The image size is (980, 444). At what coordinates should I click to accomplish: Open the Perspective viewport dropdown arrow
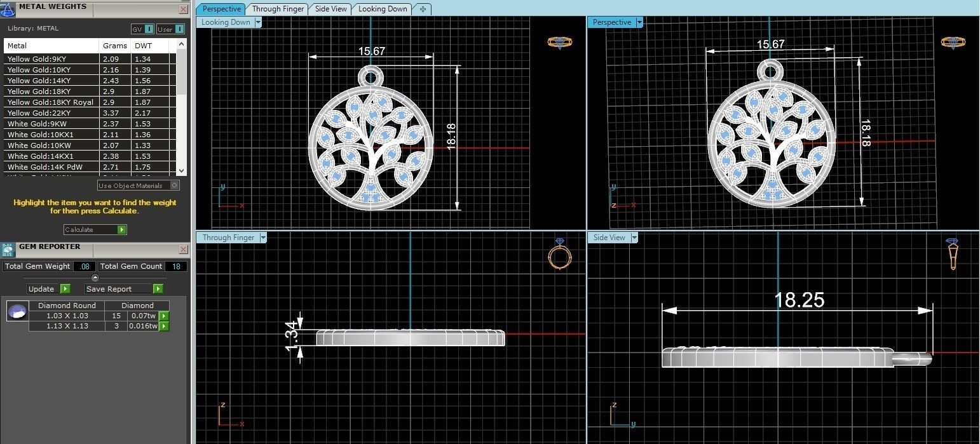coord(639,22)
